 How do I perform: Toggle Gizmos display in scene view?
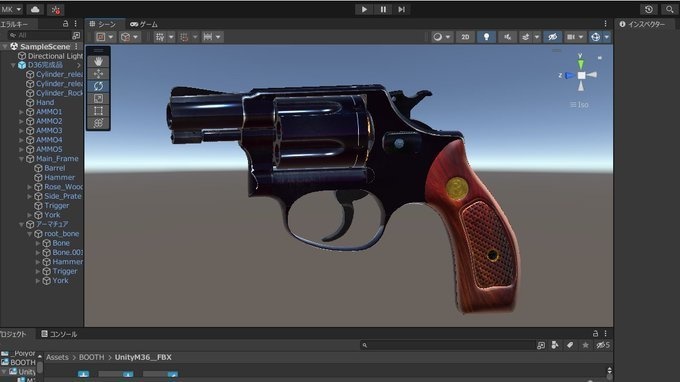[595, 37]
